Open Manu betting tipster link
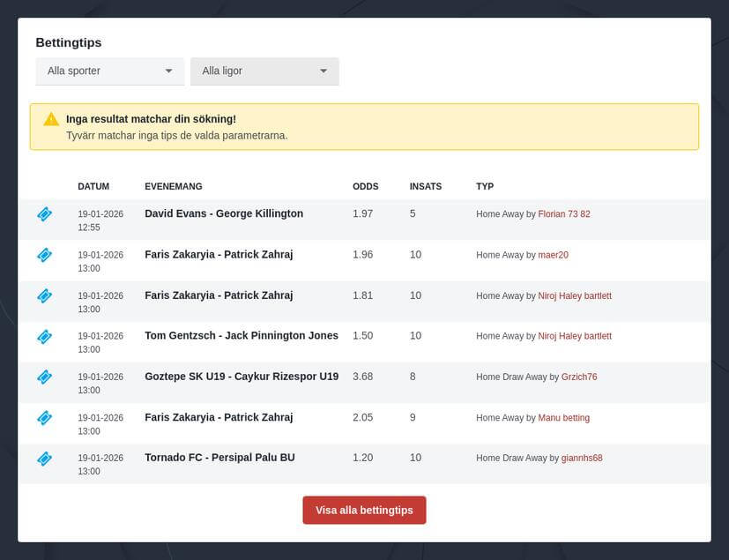 (x=564, y=417)
